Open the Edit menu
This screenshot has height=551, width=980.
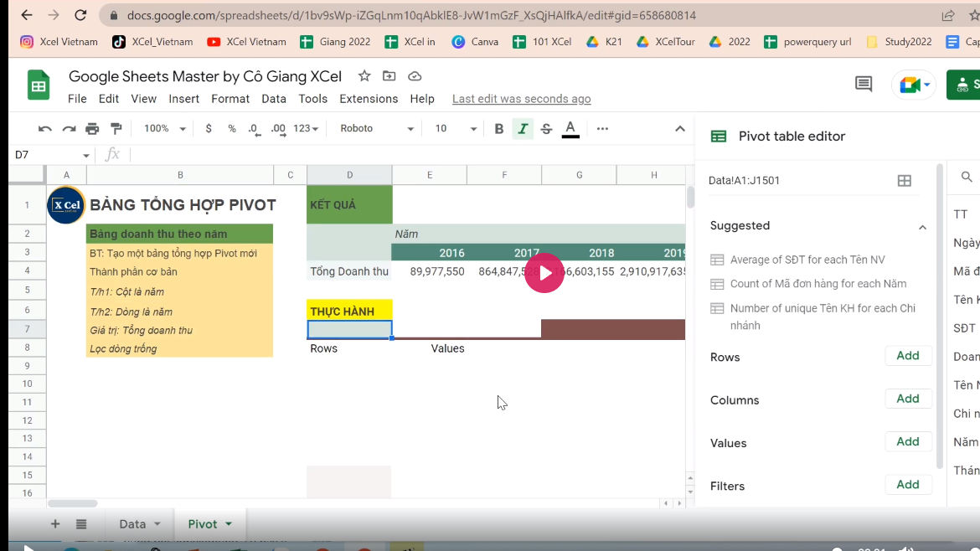[x=108, y=99]
